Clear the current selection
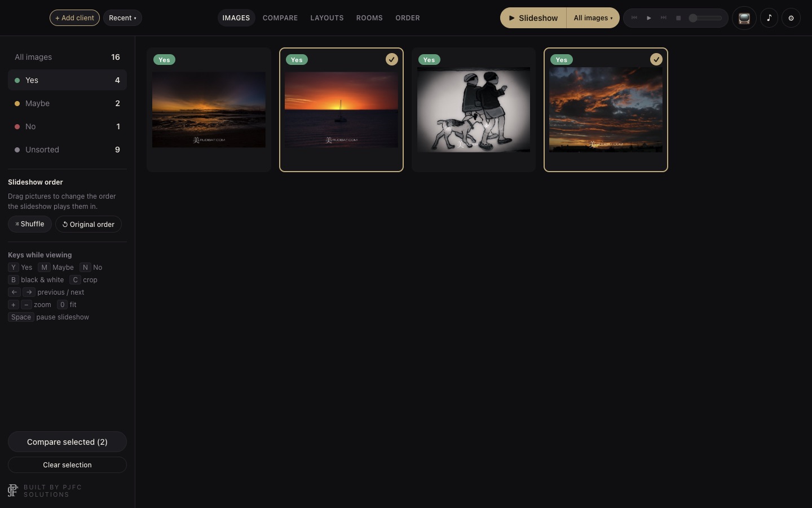Viewport: 812px width, 508px height. coord(67,465)
